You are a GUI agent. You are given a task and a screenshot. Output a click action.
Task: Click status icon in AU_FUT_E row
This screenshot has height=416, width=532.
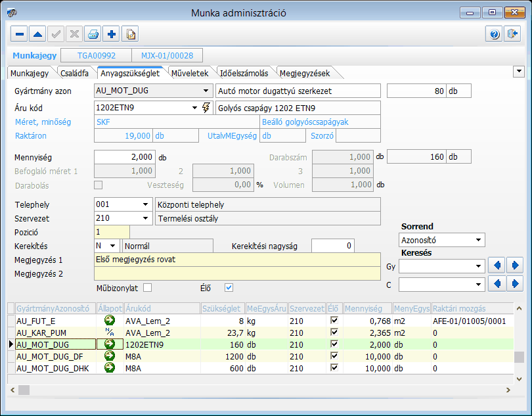click(x=110, y=320)
